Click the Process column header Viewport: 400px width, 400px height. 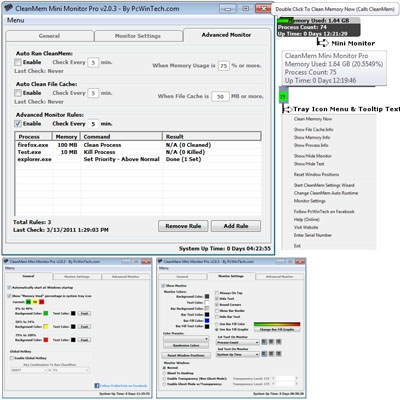[34, 137]
